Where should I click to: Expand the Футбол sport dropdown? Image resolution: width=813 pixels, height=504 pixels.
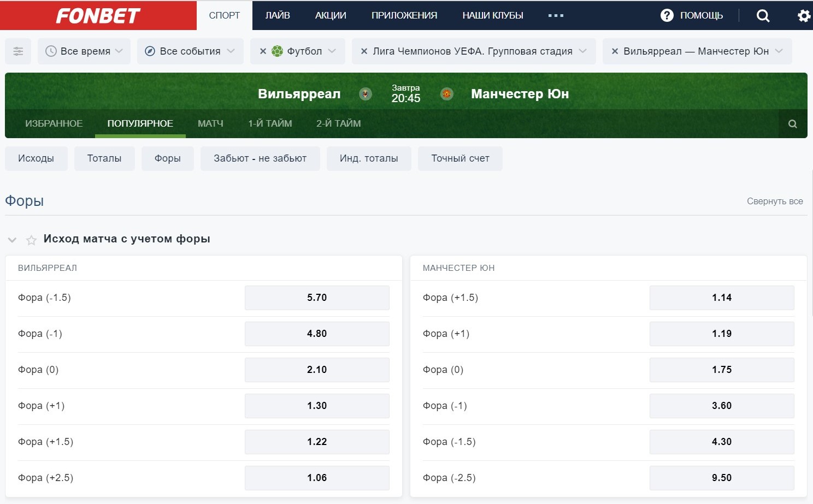(332, 51)
